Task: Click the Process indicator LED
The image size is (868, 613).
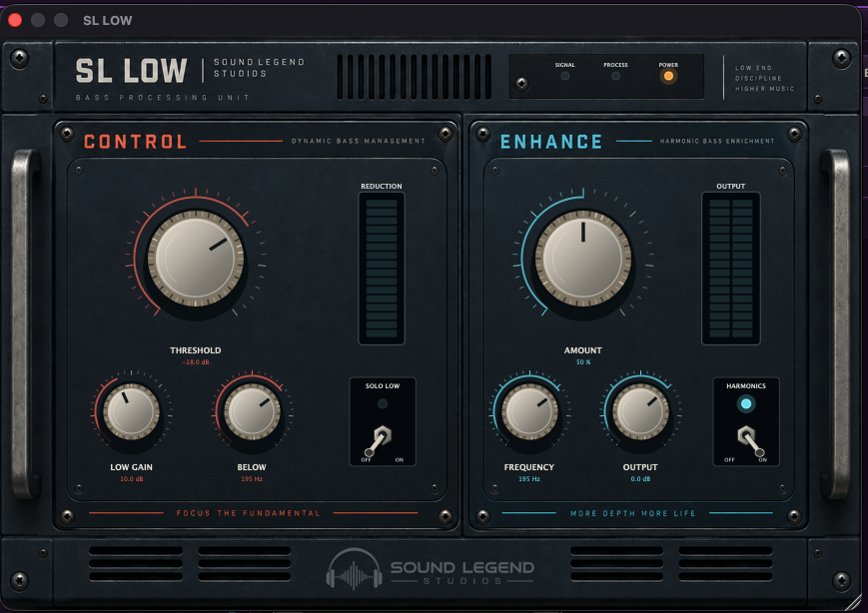Action: click(x=615, y=76)
